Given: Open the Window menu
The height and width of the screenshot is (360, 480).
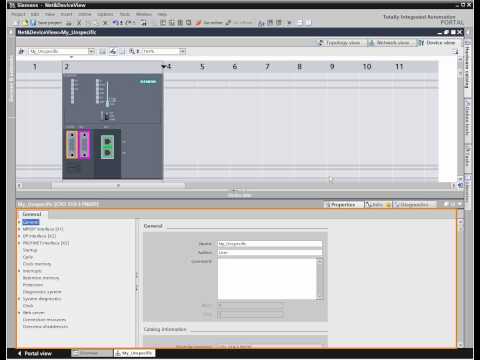Looking at the screenshot, I should 144,14.
